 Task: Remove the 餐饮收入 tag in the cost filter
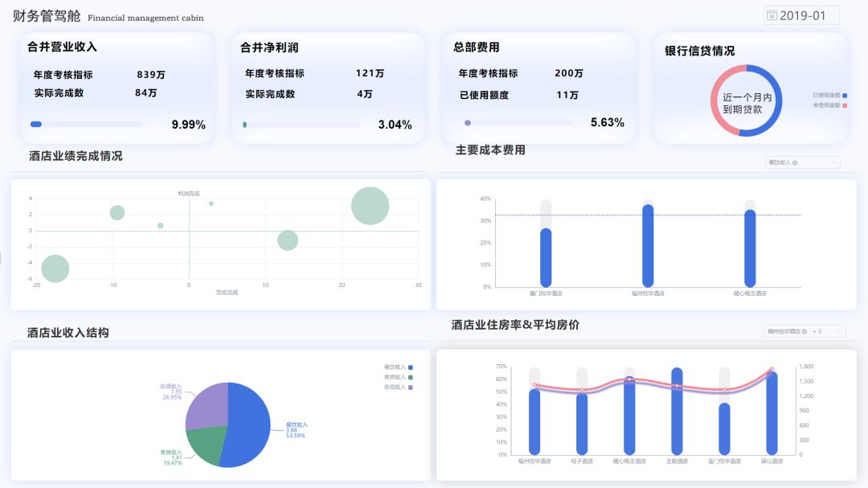coord(795,163)
